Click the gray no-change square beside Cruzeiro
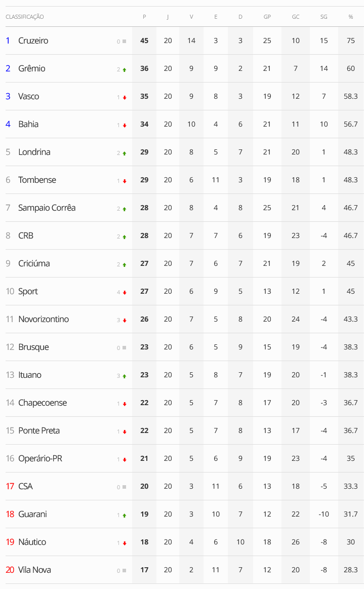 coord(125,42)
